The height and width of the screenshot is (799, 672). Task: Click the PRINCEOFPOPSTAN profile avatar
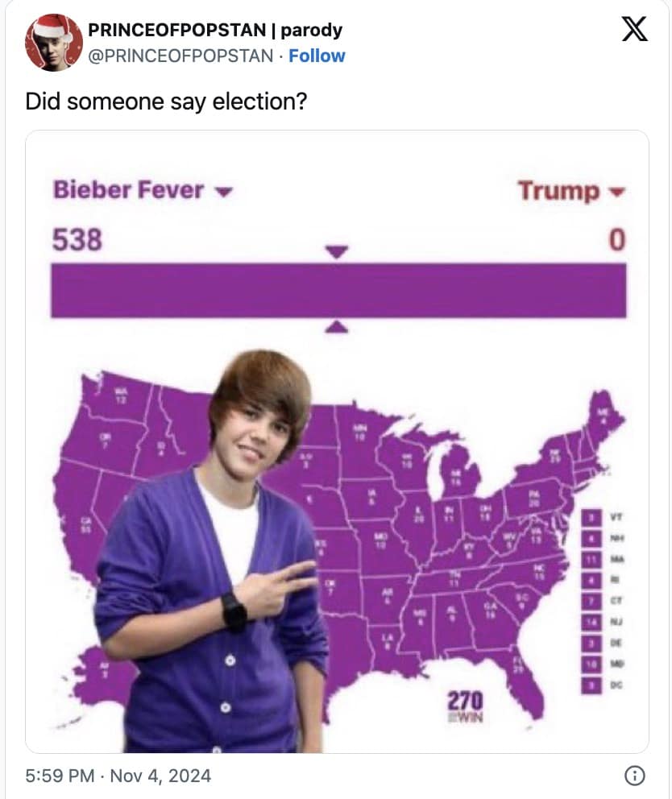click(x=54, y=43)
